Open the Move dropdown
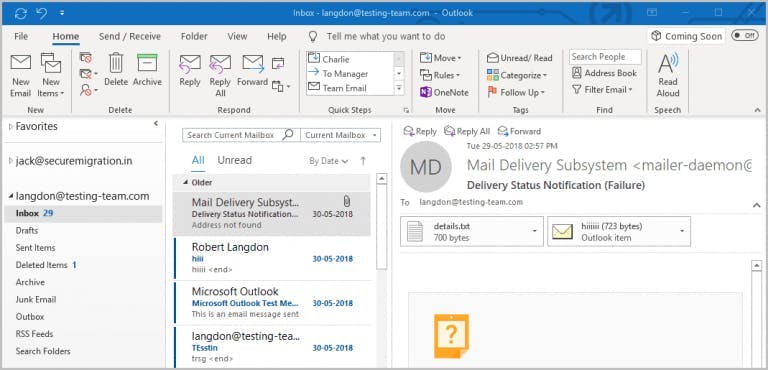The image size is (768, 370). coord(440,58)
